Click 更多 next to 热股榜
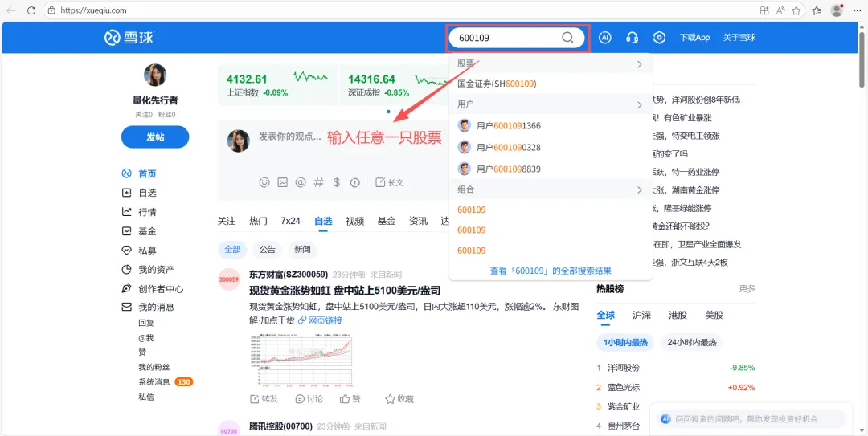This screenshot has height=436, width=868. (x=747, y=289)
